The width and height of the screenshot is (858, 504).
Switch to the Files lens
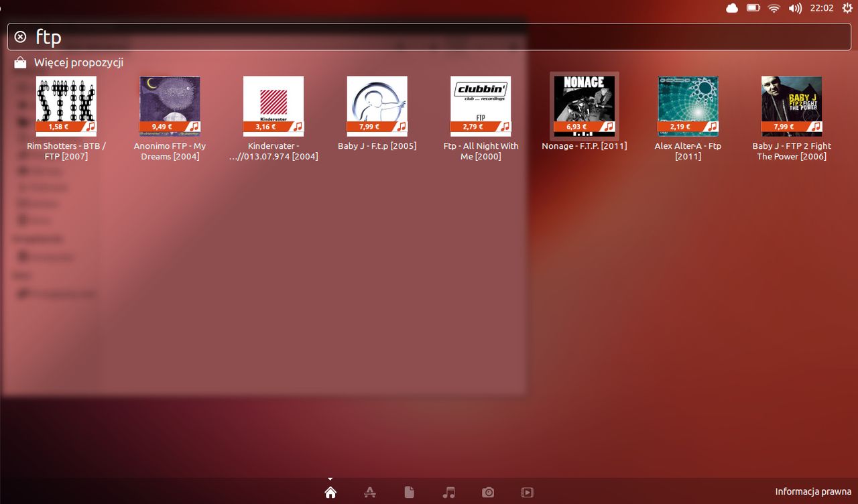pos(409,493)
